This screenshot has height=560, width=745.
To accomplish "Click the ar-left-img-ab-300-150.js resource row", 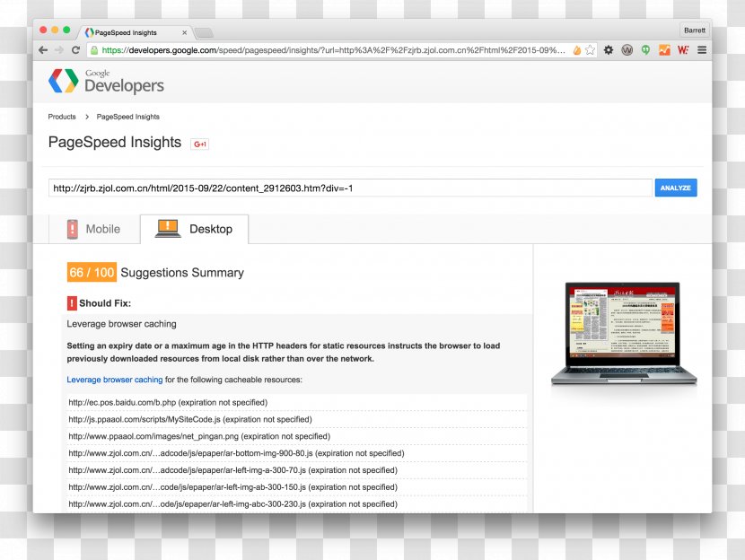I will [x=296, y=486].
